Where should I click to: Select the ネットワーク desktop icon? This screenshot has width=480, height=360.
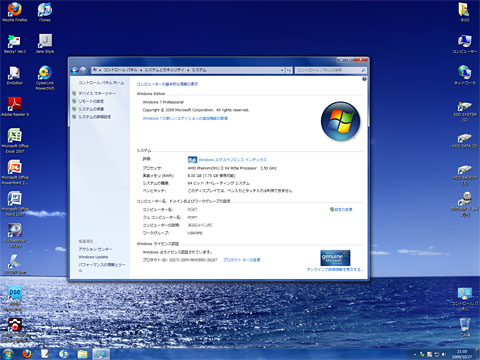pos(464,75)
